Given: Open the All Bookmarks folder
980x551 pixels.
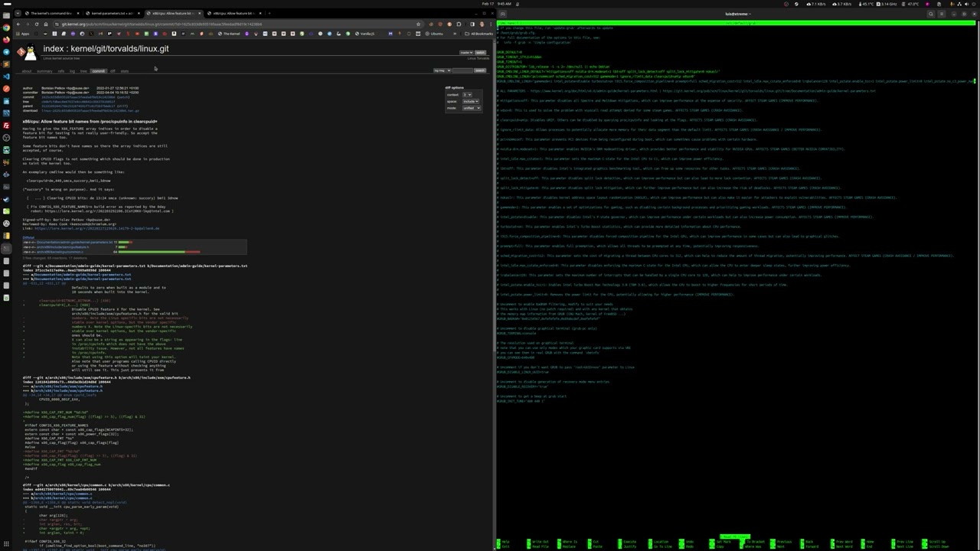Looking at the screenshot, I should click(x=478, y=34).
